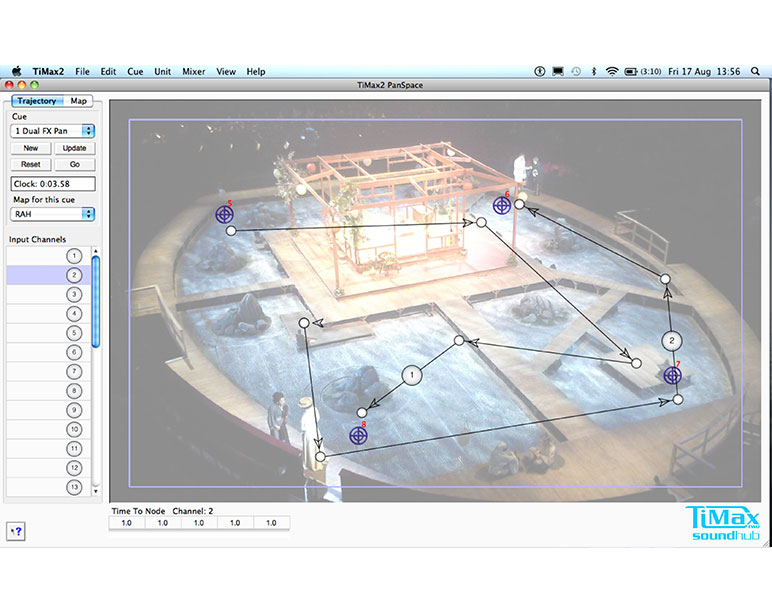Click speaker target marker 5
The width and height of the screenshot is (772, 611).
[x=224, y=214]
